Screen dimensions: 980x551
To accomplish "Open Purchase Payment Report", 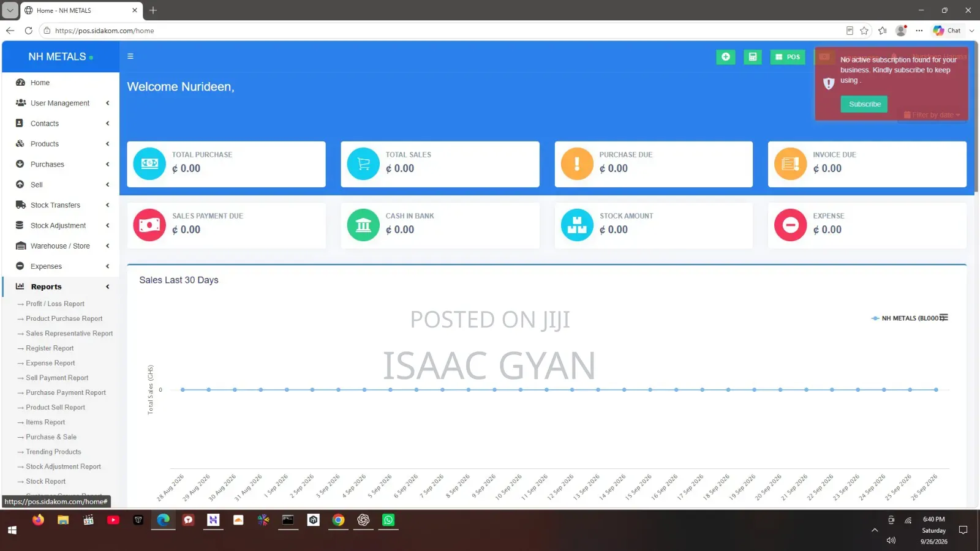I will click(66, 392).
